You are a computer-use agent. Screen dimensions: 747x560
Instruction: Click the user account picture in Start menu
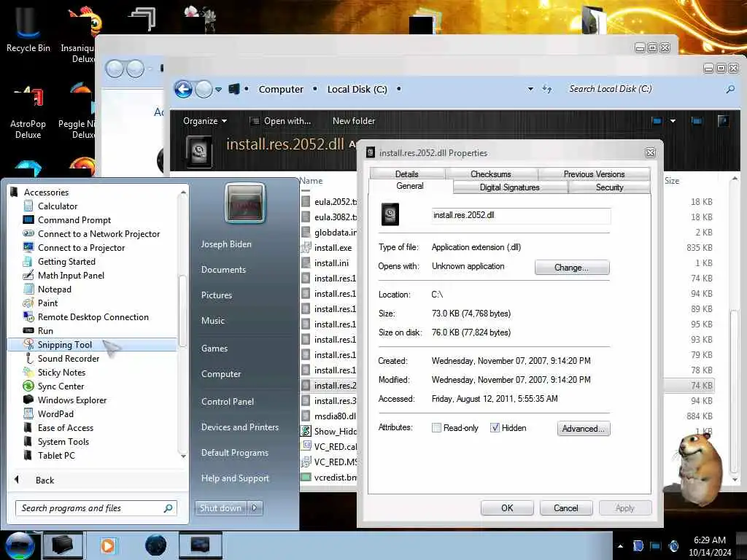(x=245, y=203)
